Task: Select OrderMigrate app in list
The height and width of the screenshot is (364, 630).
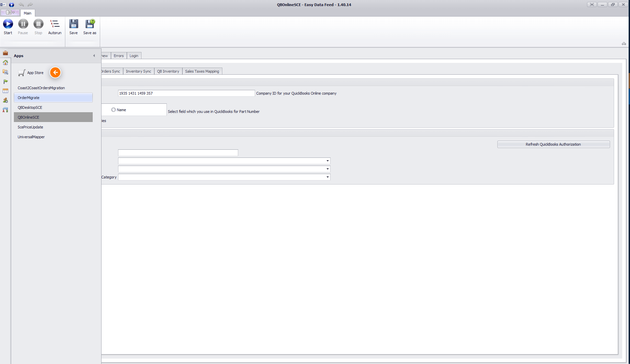Action: pos(53,98)
